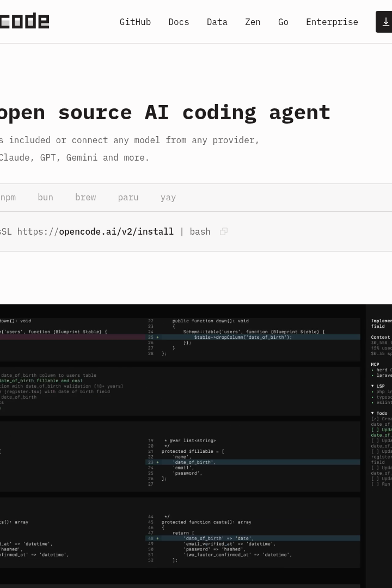
Task: Click 'date_of_birth fillable and cast' green text
Action: (x=41, y=381)
